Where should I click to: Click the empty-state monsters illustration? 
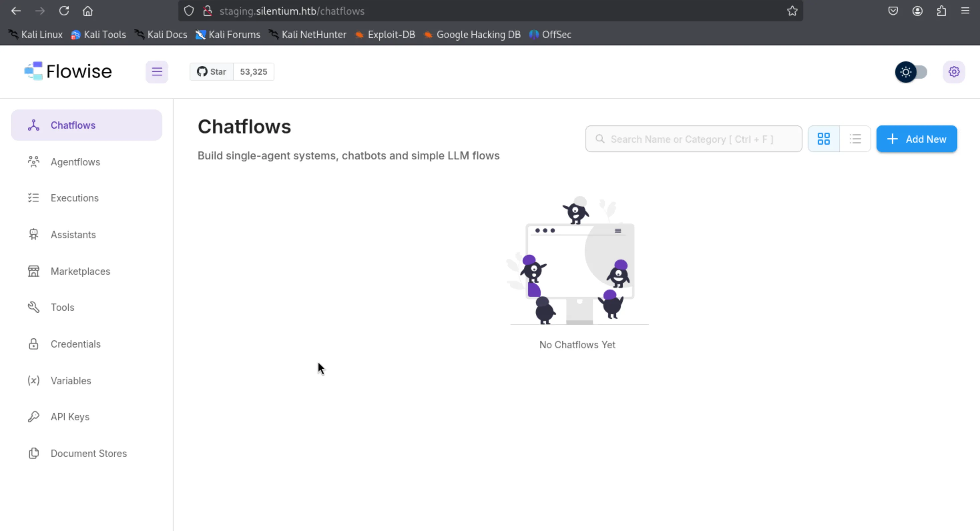click(578, 261)
